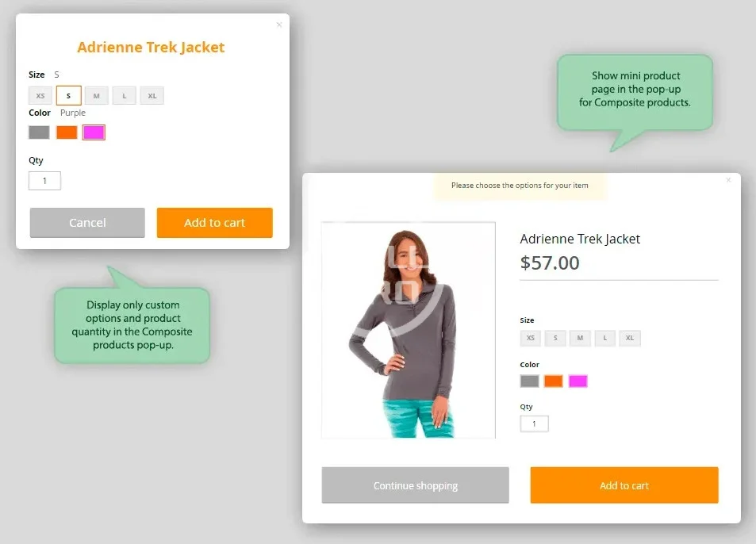
Task: Select size XS in small pop-up
Action: tap(40, 96)
